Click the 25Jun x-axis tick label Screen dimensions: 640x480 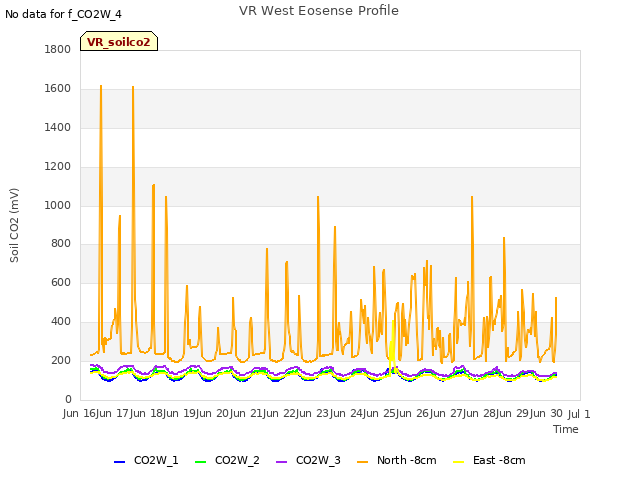(x=397, y=413)
